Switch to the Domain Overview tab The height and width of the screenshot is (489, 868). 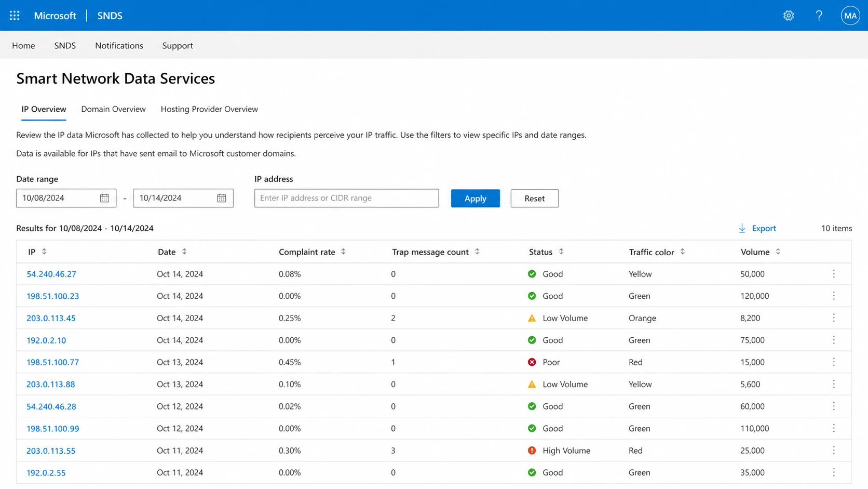113,109
